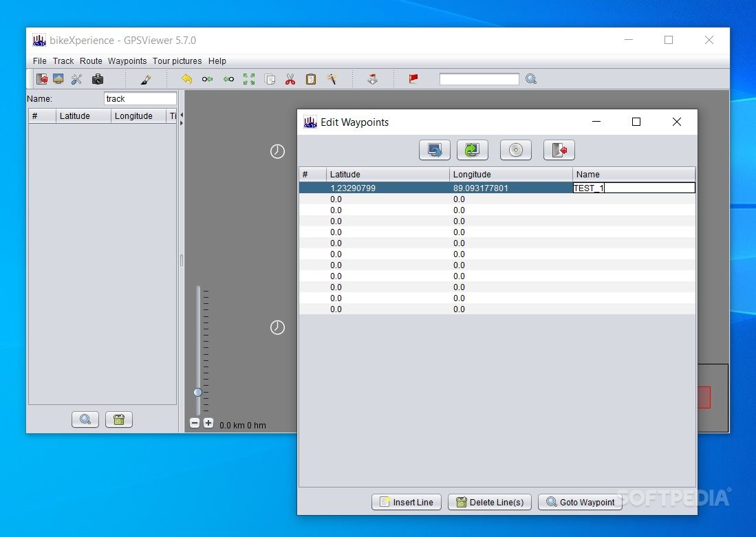Open the settings wrench-and-screwdriver tool
Viewport: 756px width, 537px height.
[76, 79]
